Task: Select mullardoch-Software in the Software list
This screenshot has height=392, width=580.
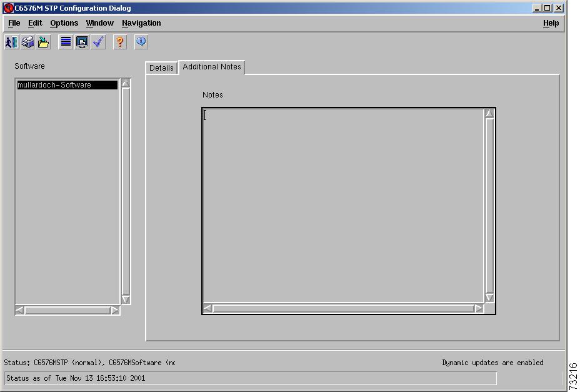Action: tap(67, 85)
